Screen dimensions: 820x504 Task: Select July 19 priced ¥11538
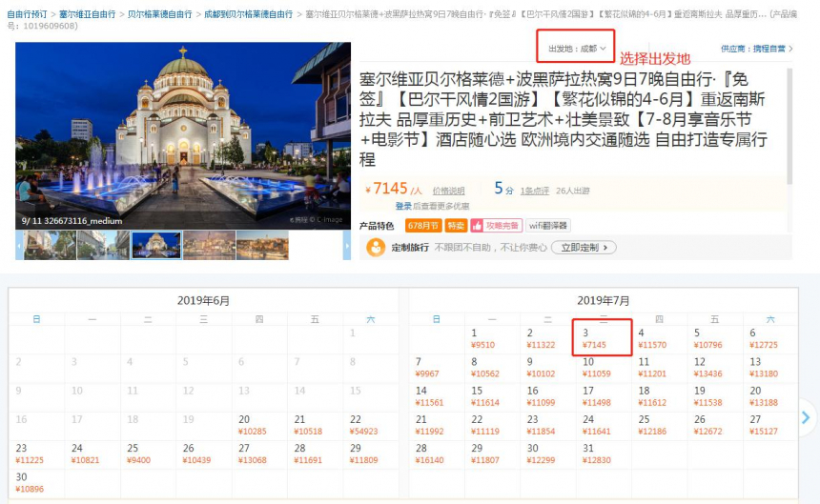point(715,397)
